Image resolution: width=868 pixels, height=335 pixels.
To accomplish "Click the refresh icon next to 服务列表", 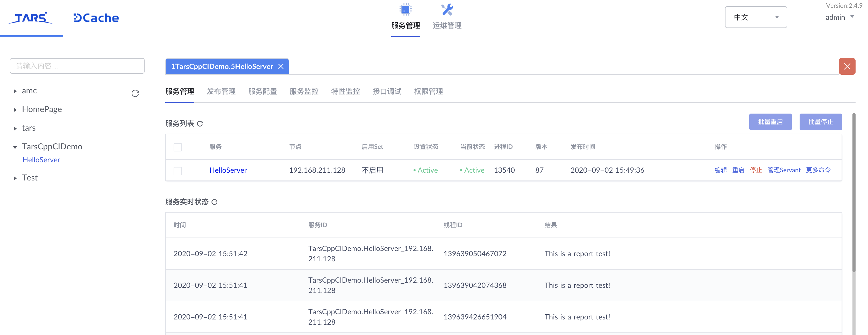I will tap(200, 123).
